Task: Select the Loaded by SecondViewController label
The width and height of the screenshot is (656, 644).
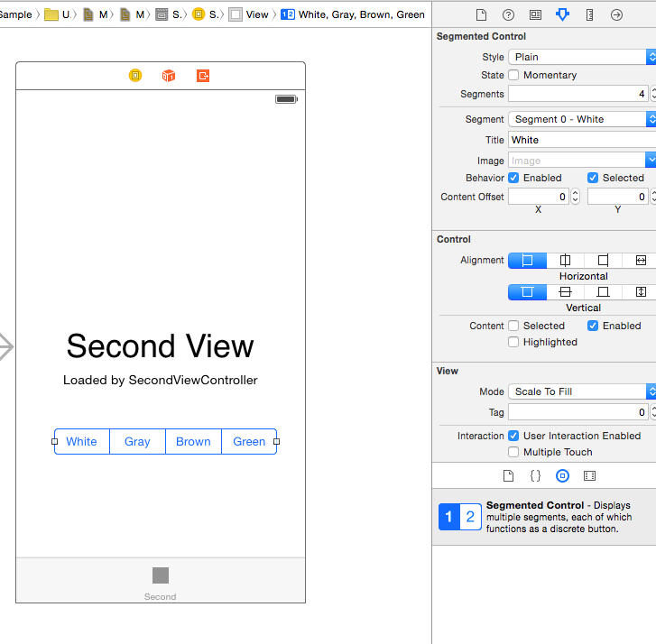Action: click(x=161, y=380)
